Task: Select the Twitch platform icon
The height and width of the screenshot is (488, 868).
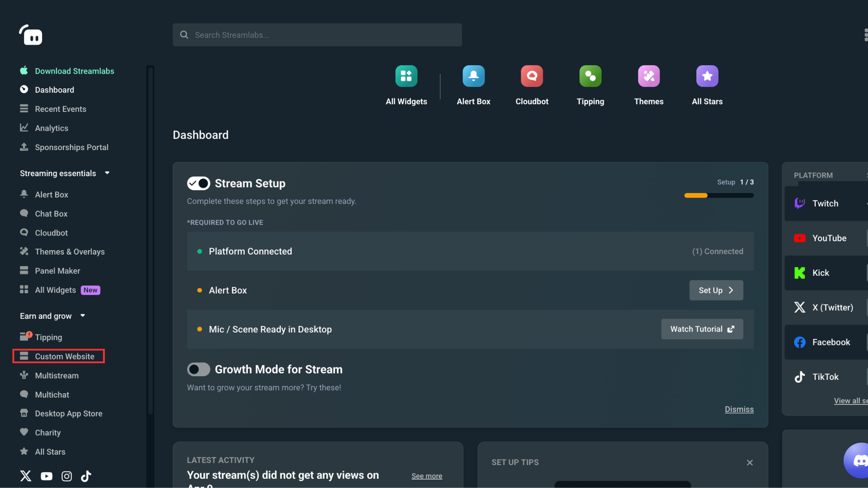Action: tap(799, 203)
